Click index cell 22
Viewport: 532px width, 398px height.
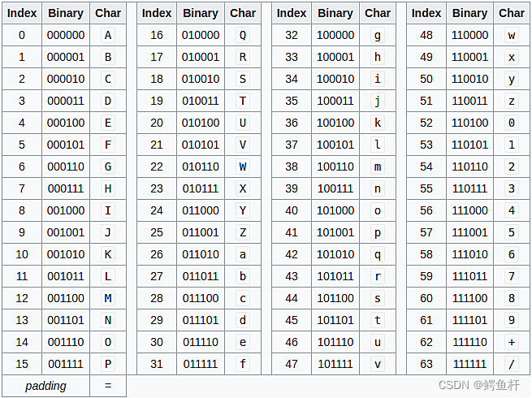(157, 167)
